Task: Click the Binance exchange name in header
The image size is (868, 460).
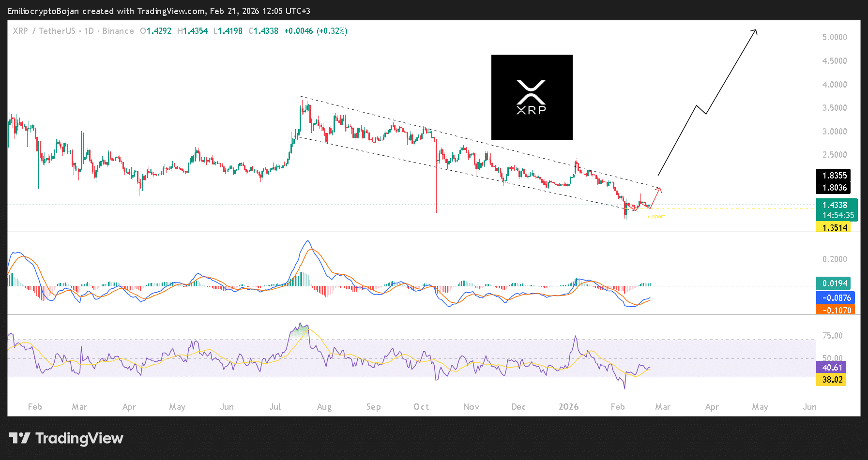Action: (x=118, y=31)
